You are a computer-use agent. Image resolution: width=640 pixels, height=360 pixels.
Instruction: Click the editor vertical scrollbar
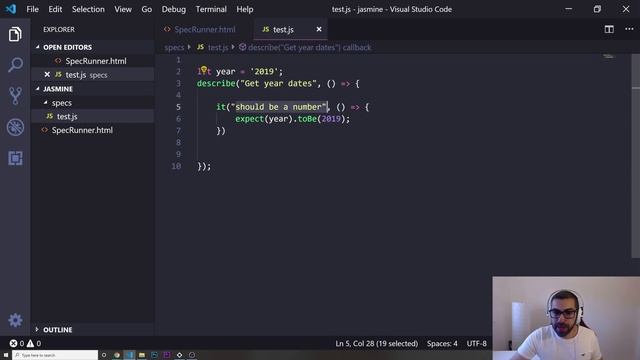(x=636, y=155)
